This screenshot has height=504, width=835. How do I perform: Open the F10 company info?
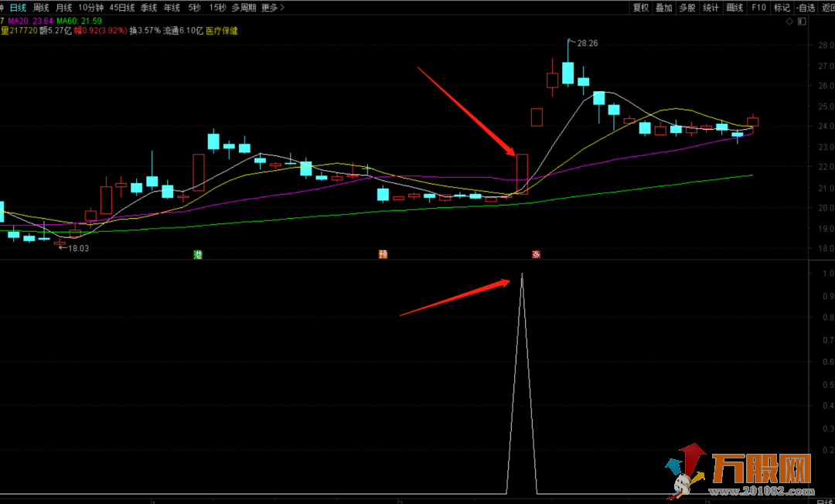758,8
